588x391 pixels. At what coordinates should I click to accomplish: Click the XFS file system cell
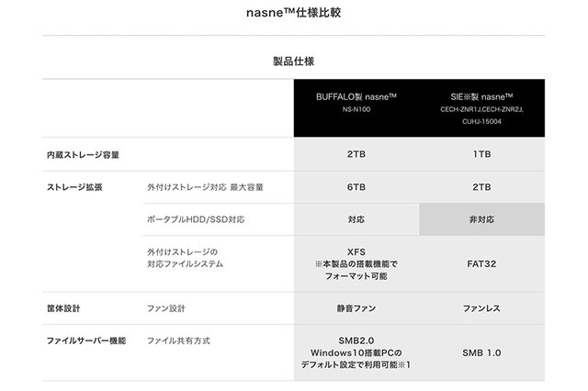pos(356,251)
